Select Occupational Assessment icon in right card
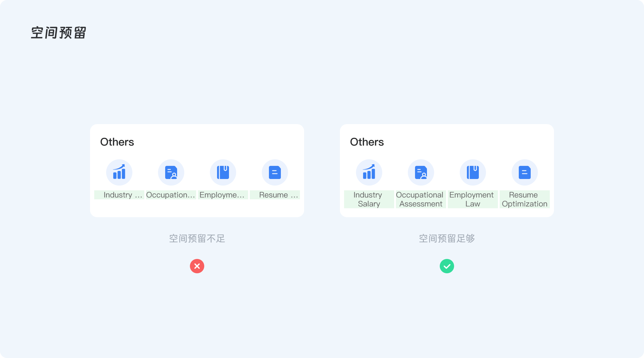644x358 pixels. 421,172
